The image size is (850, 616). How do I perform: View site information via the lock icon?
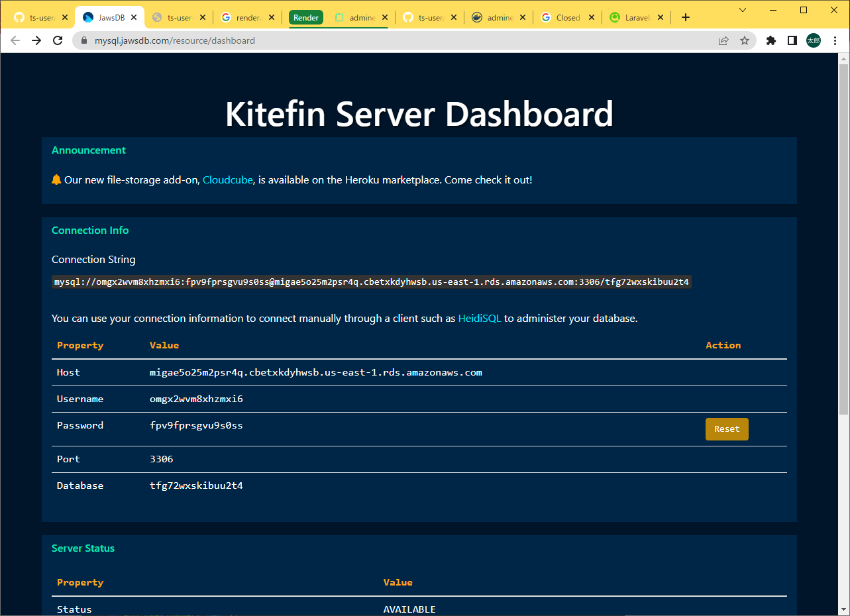[84, 40]
